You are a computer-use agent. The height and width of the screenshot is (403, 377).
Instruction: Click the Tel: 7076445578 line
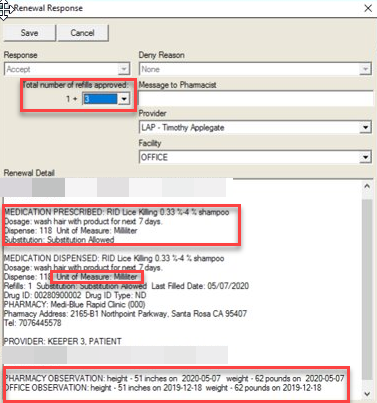point(33,323)
